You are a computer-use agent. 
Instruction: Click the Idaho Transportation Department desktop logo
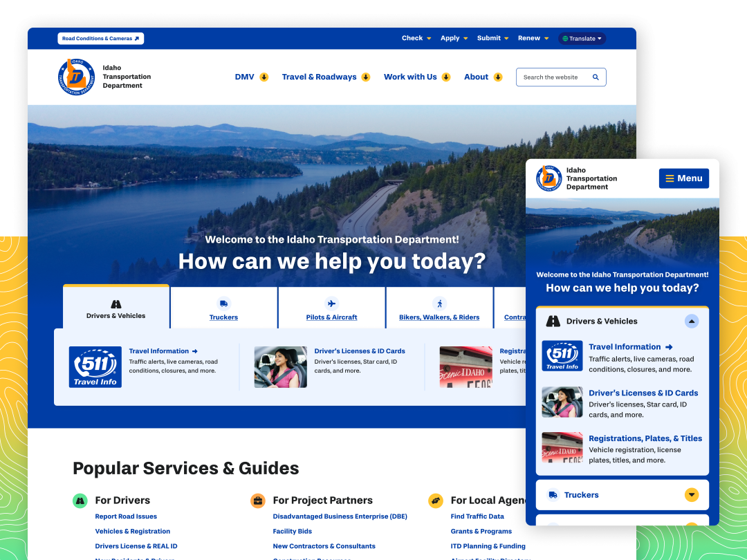click(x=76, y=77)
